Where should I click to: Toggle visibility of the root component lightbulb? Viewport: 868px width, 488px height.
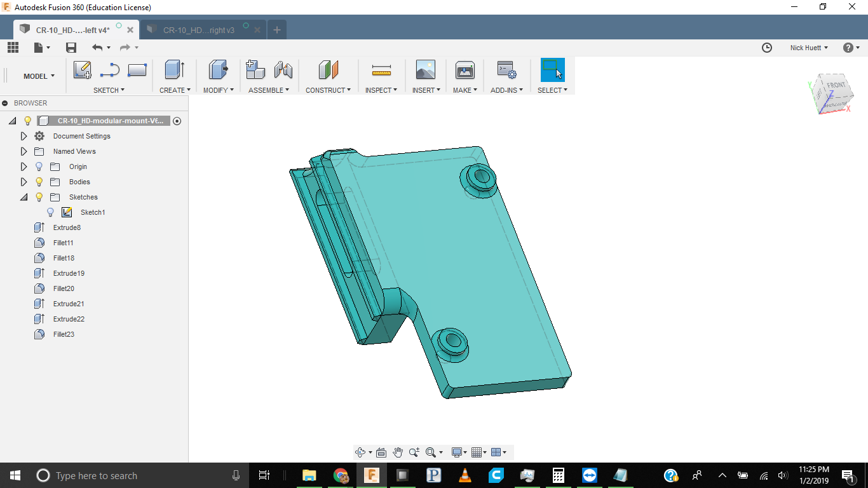coord(27,121)
